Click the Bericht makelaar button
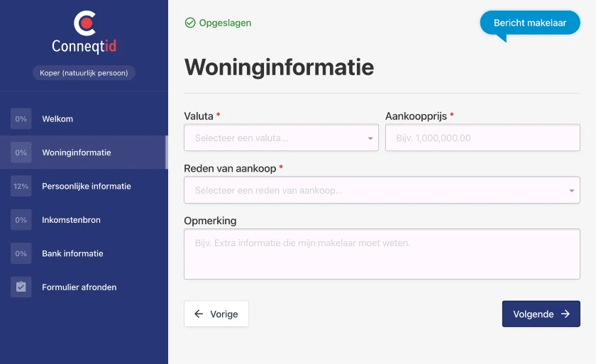Image resolution: width=596 pixels, height=364 pixels. click(x=530, y=23)
